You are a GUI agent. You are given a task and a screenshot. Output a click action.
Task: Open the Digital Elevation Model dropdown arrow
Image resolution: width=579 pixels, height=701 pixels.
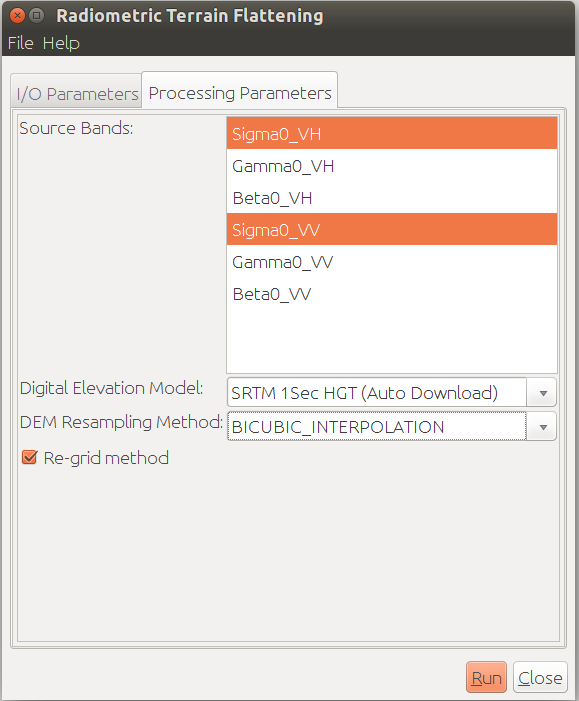point(543,393)
